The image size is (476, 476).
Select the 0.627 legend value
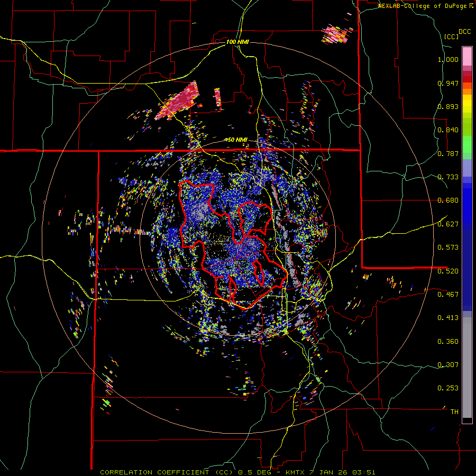point(448,224)
